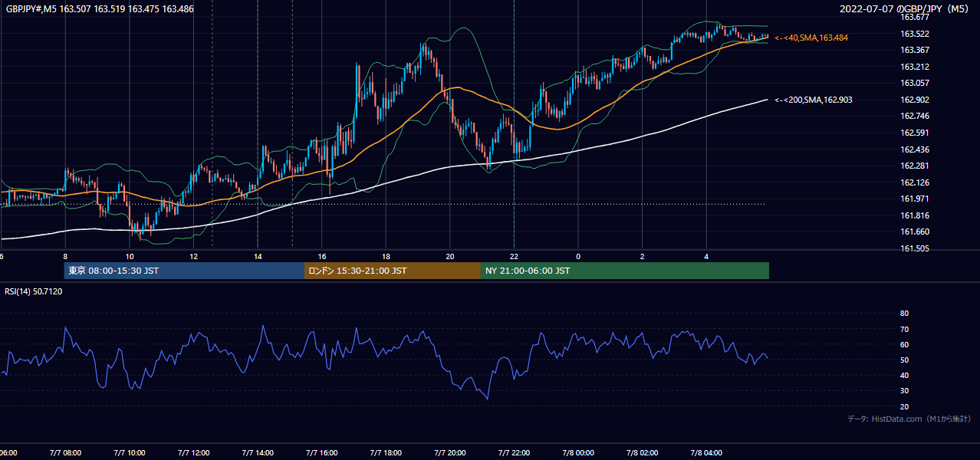Click hour label 10 under price chart
980x460 pixels.
130,257
